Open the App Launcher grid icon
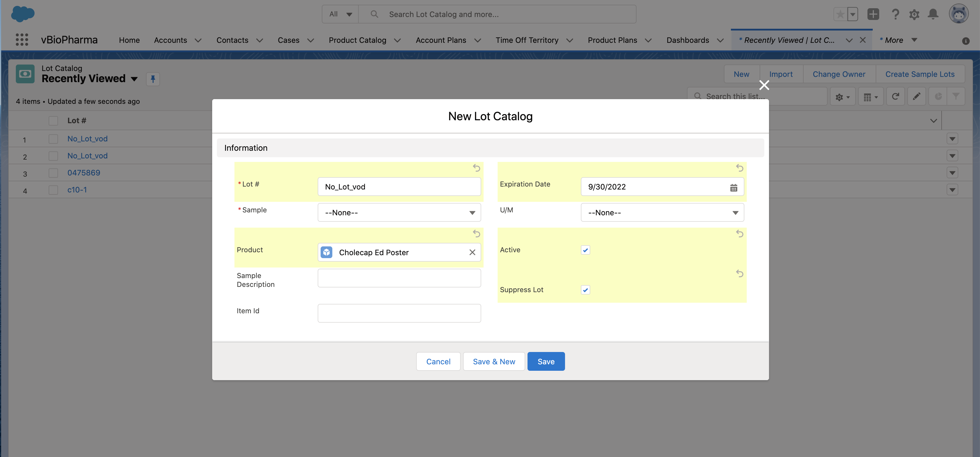 tap(22, 40)
